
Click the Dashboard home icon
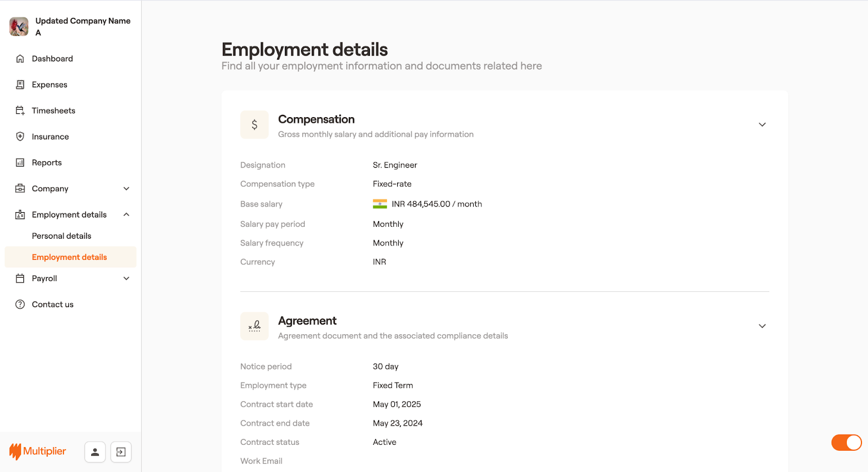pos(20,59)
